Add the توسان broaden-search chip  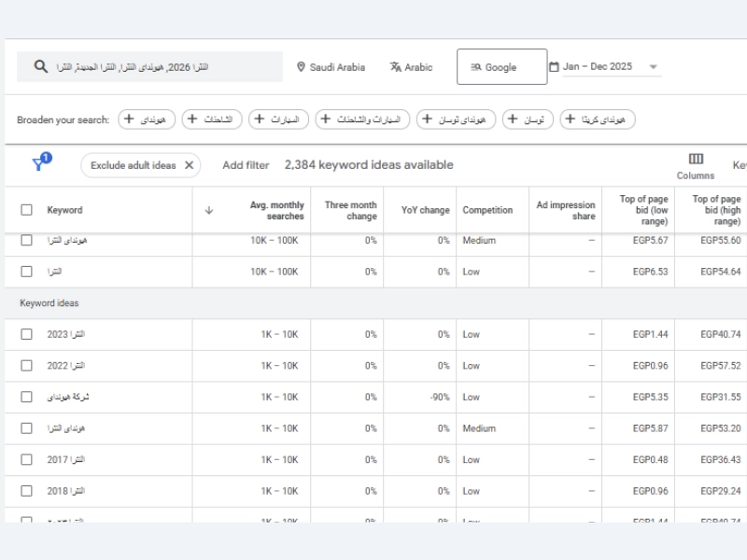pyautogui.click(x=528, y=119)
